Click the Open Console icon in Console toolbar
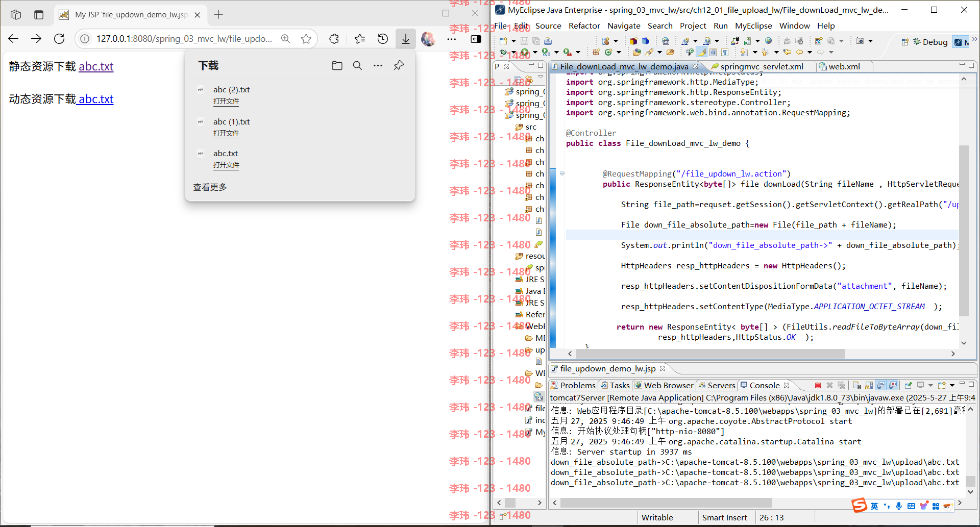The height and width of the screenshot is (527, 980). point(942,385)
